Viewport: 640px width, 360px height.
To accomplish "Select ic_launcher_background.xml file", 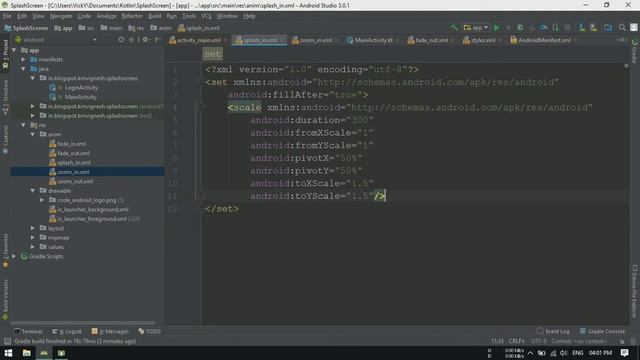I will (x=93, y=209).
